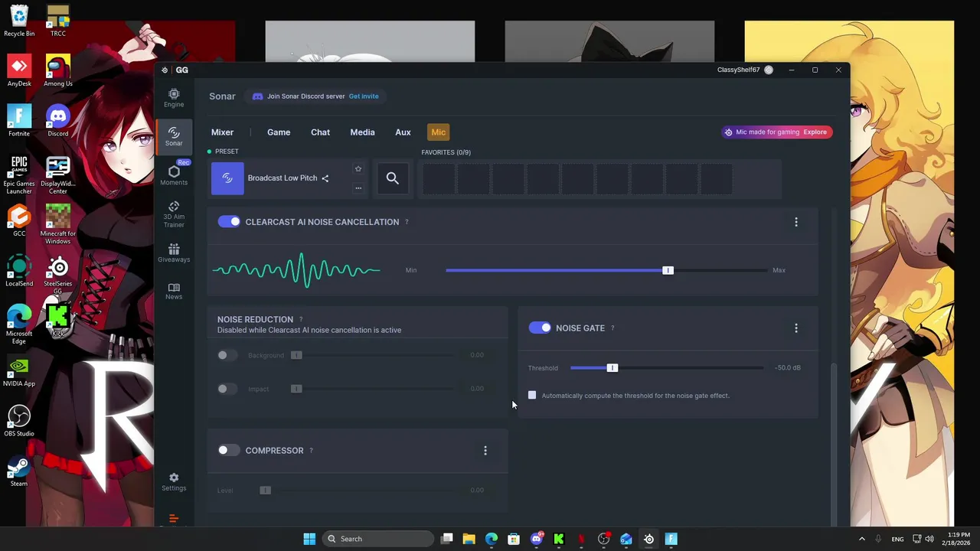Select the Mic tab

click(438, 132)
